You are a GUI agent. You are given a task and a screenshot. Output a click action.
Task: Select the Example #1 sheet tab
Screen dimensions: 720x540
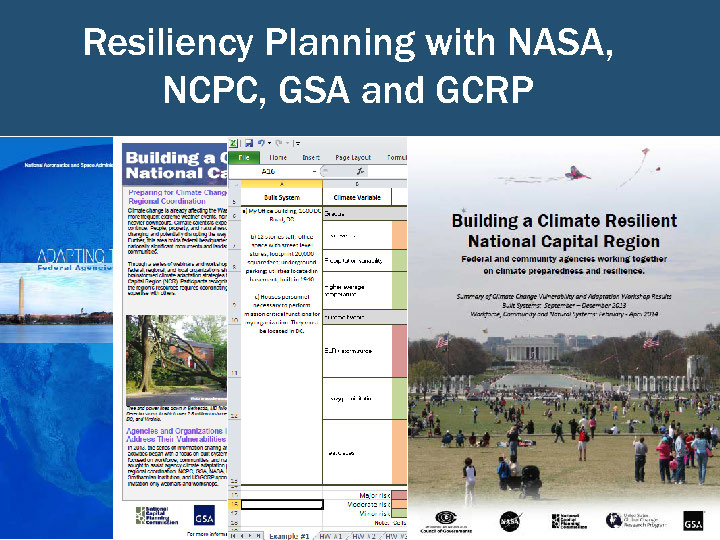[x=290, y=535]
